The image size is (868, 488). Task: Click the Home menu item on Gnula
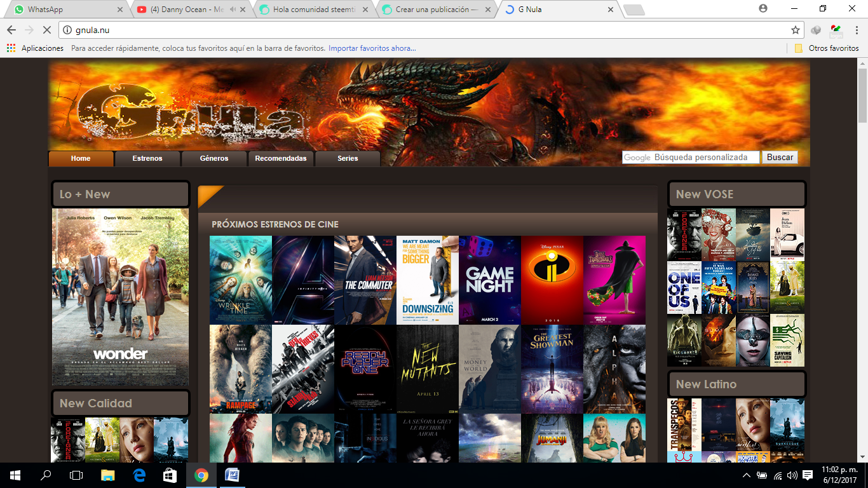[x=81, y=158]
